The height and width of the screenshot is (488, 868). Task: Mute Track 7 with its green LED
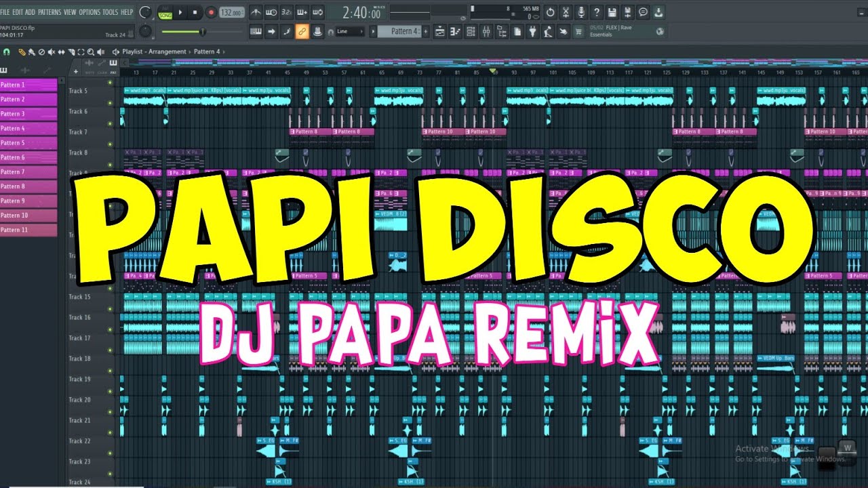point(110,144)
